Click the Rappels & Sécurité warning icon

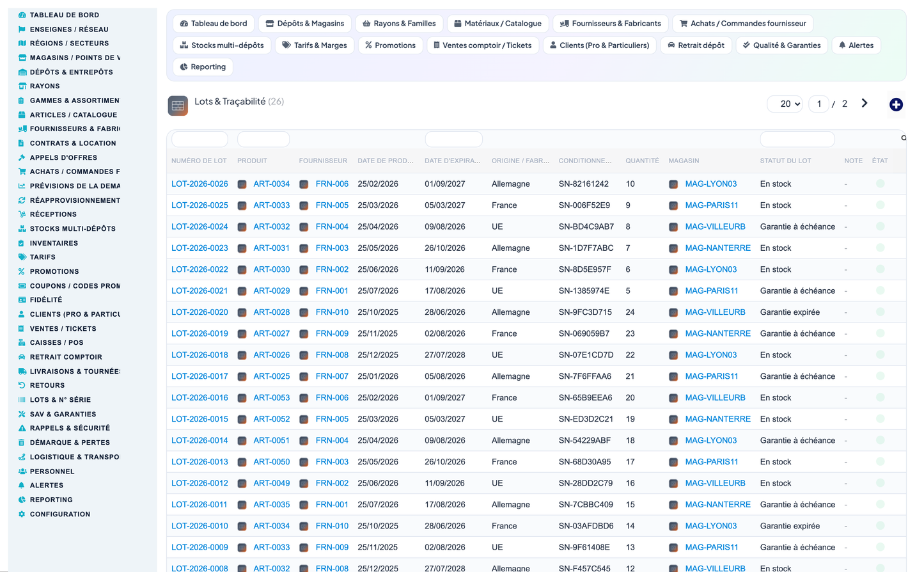tap(22, 428)
